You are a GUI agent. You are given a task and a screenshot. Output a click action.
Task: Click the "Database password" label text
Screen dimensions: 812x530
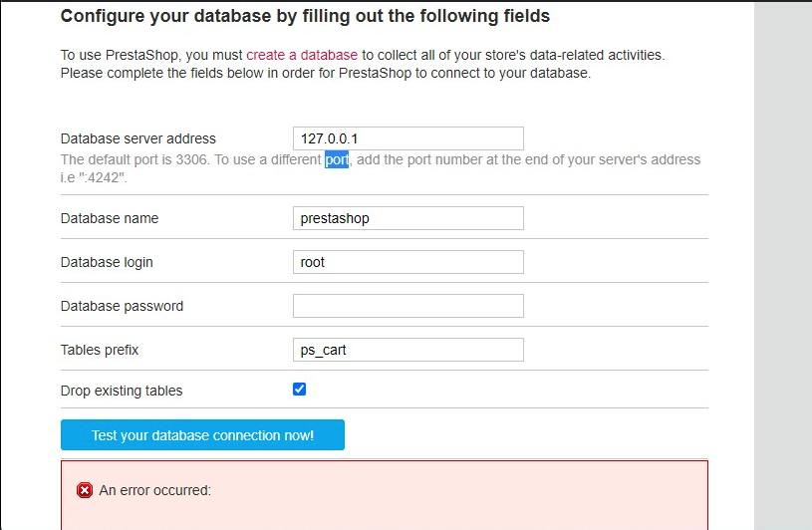coord(123,306)
